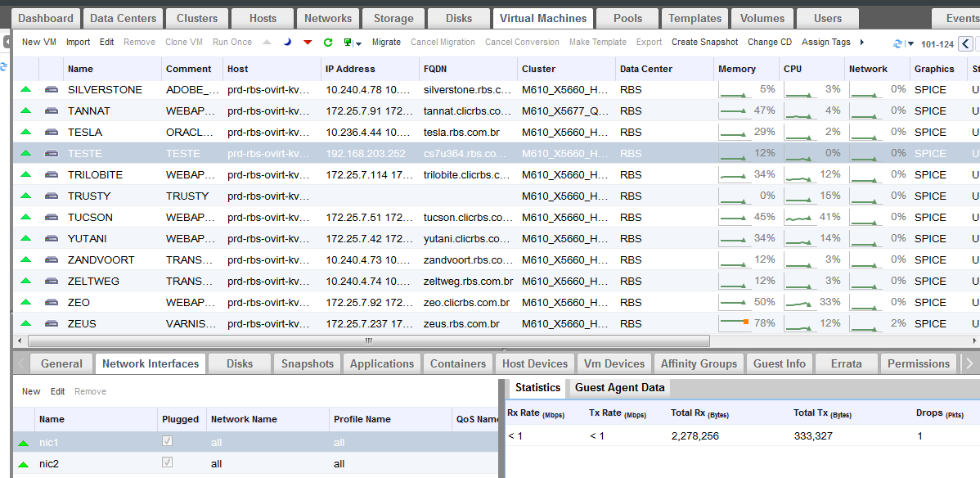Switch to the Snapshots sub-tab
This screenshot has width=980, height=478.
point(308,363)
